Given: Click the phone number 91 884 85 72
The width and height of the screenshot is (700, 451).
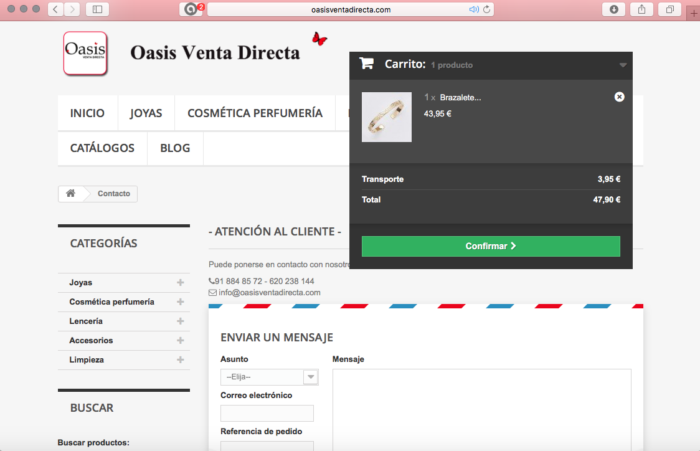Looking at the screenshot, I should point(238,281).
